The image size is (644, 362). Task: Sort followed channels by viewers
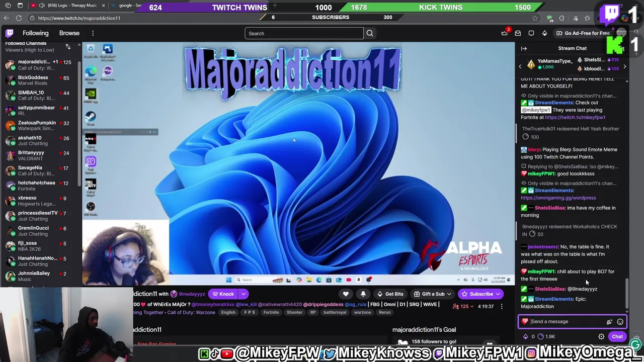(x=68, y=47)
